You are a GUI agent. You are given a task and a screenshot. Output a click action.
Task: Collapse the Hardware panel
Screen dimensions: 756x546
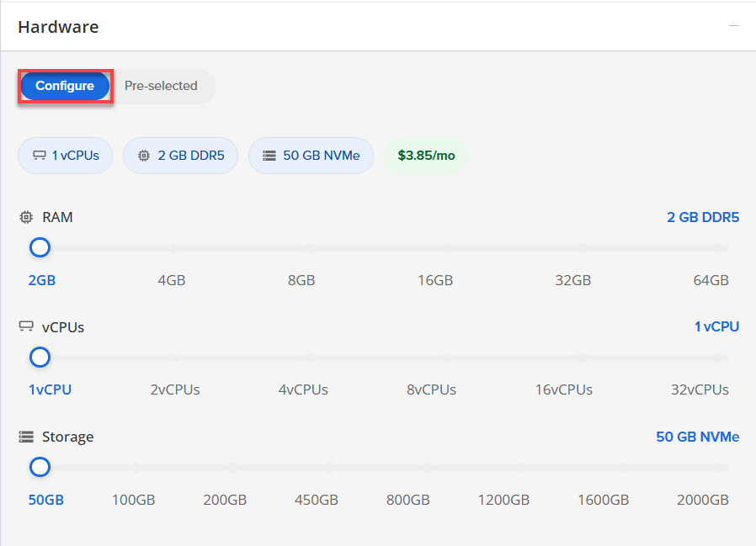coord(734,26)
